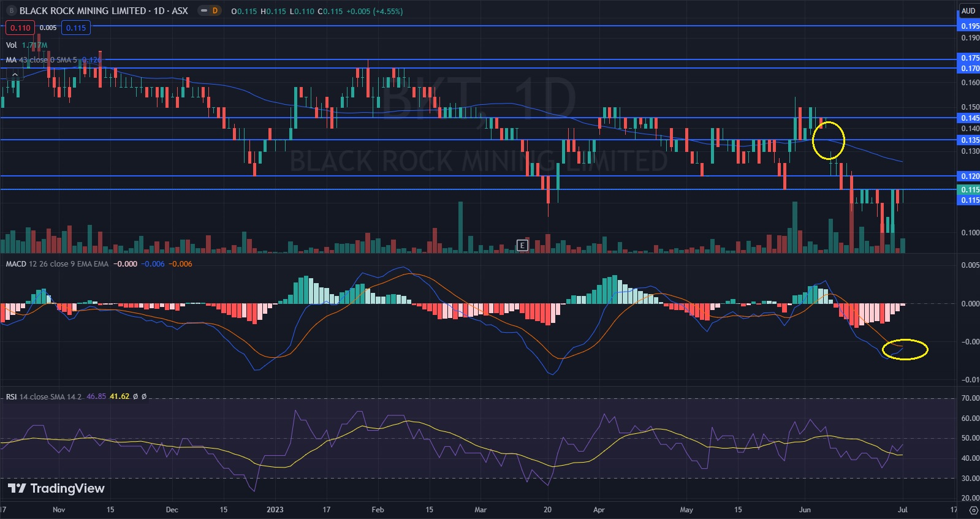
Task: Click the Black Rock Mining symbol logo
Action: pyautogui.click(x=11, y=11)
